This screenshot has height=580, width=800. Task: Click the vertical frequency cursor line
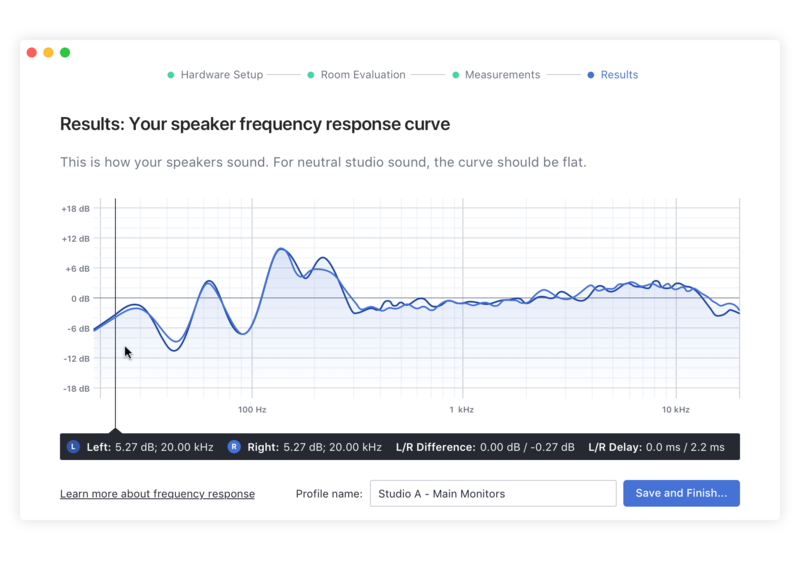[115, 260]
